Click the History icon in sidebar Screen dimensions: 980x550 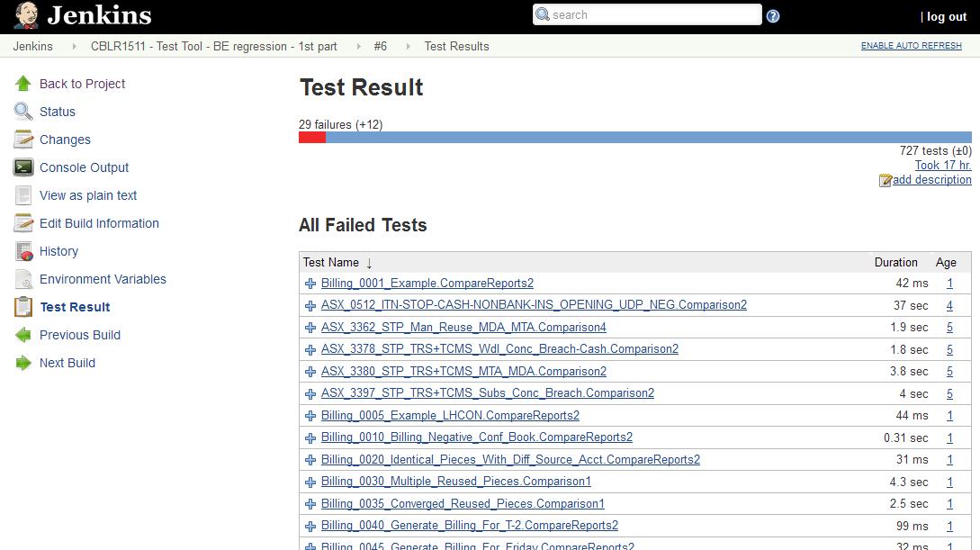23,251
